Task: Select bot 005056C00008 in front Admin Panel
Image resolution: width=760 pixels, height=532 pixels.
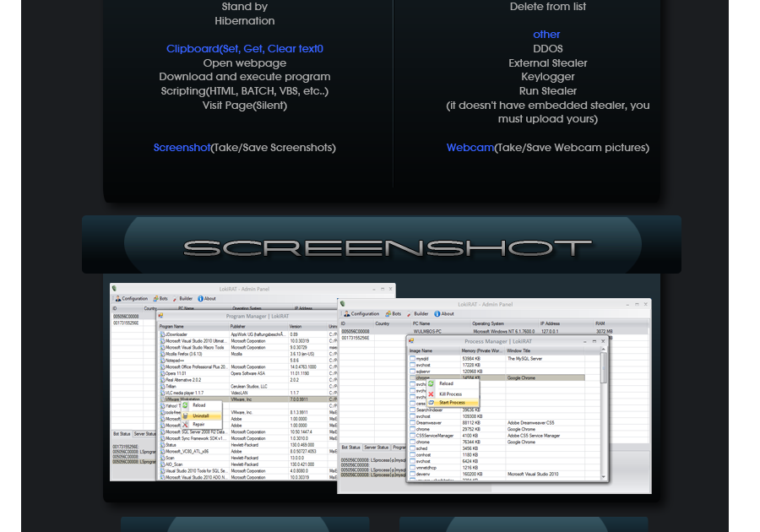Action: [494, 332]
